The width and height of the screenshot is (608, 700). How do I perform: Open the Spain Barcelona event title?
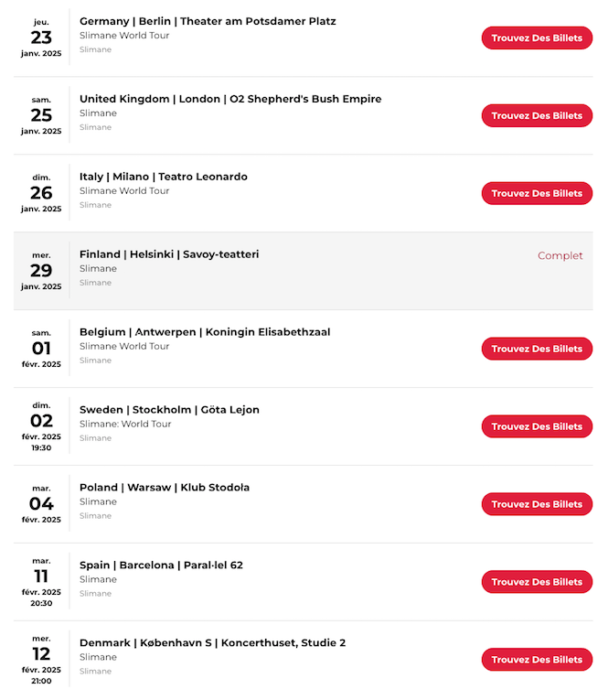[x=161, y=565]
